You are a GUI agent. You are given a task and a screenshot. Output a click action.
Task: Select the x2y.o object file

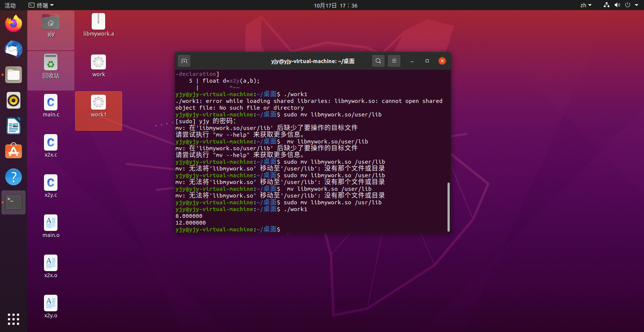point(51,307)
